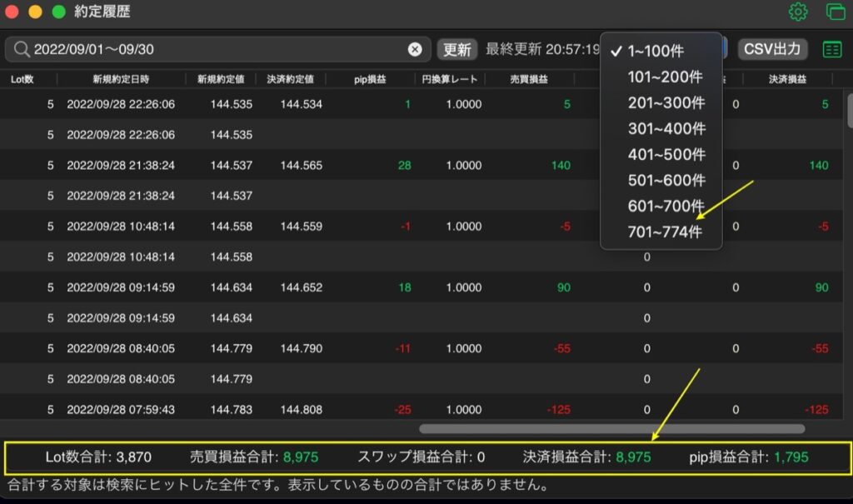Click the 更新 refresh button
This screenshot has width=853, height=504.
click(x=457, y=49)
